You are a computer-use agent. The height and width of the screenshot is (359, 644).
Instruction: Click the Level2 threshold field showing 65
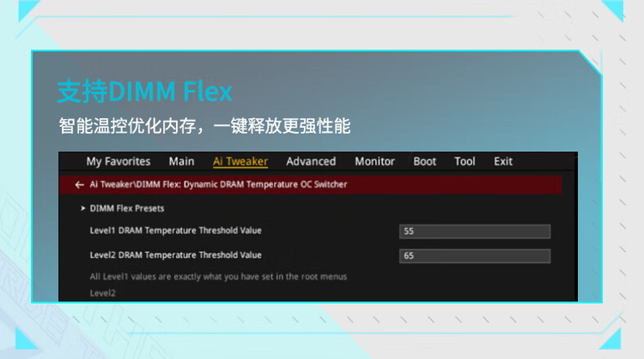coord(474,256)
